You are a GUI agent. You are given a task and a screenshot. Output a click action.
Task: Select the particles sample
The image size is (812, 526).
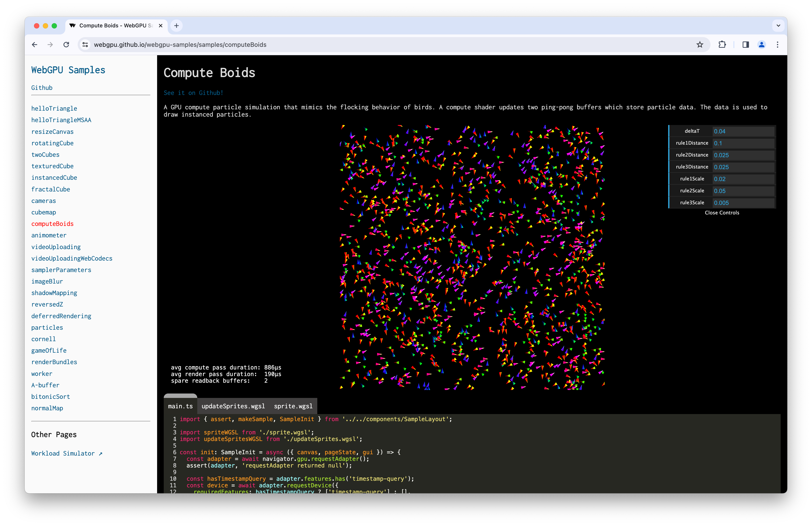pyautogui.click(x=46, y=327)
